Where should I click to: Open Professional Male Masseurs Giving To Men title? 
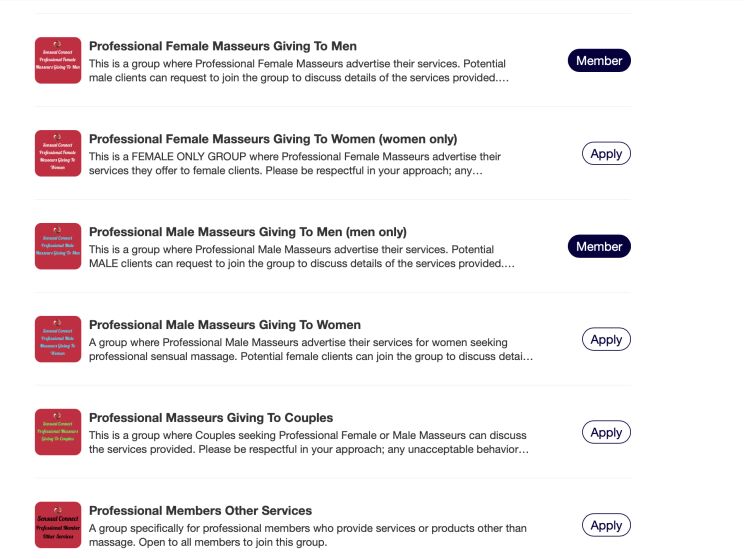click(x=248, y=232)
